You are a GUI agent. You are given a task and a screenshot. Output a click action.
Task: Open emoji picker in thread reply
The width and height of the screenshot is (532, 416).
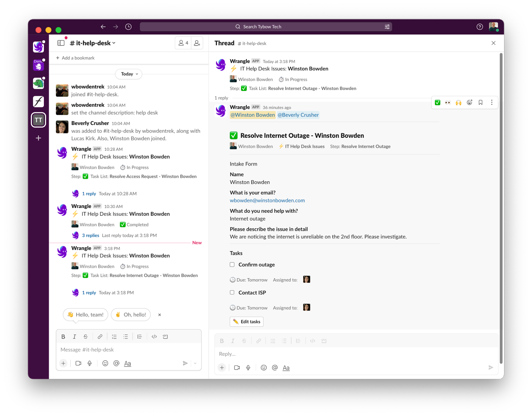pos(264,368)
